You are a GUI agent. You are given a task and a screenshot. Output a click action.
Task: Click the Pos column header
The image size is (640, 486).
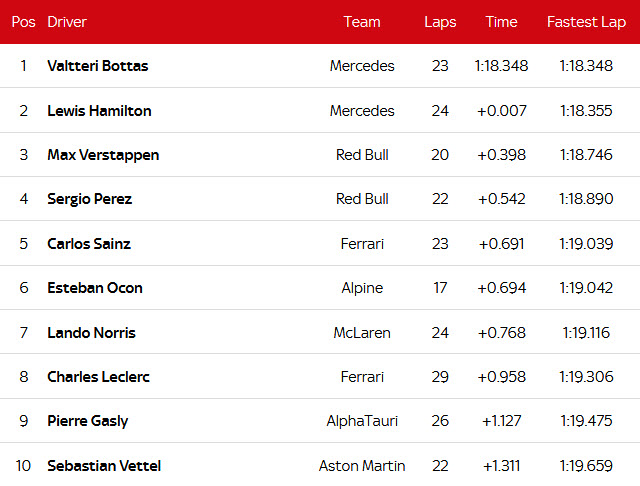pyautogui.click(x=23, y=22)
